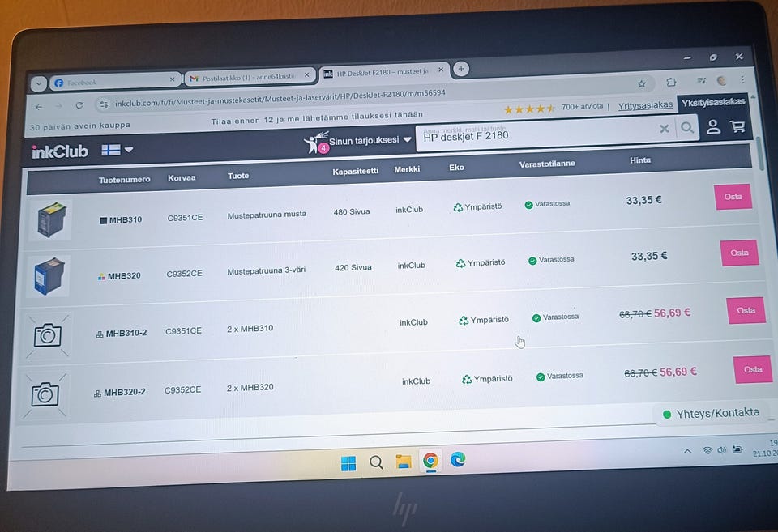
Task: Click the Ympäristö eco icon for MHB320
Action: coord(460,263)
